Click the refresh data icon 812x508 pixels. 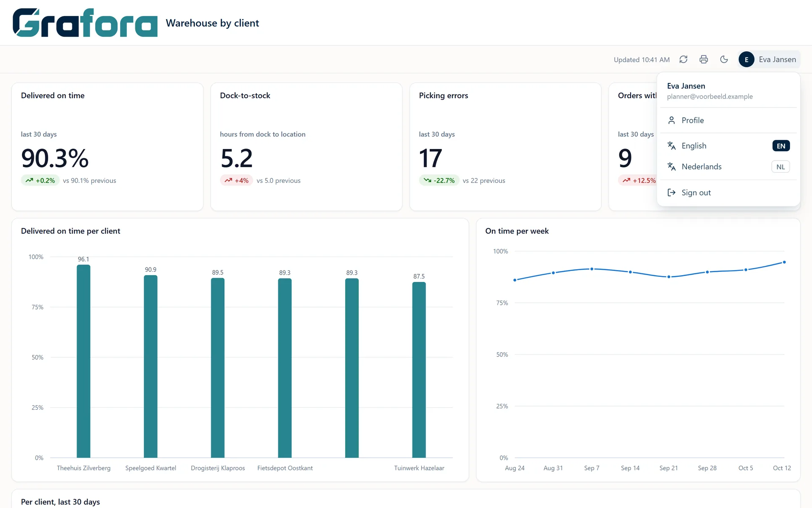[683, 60]
